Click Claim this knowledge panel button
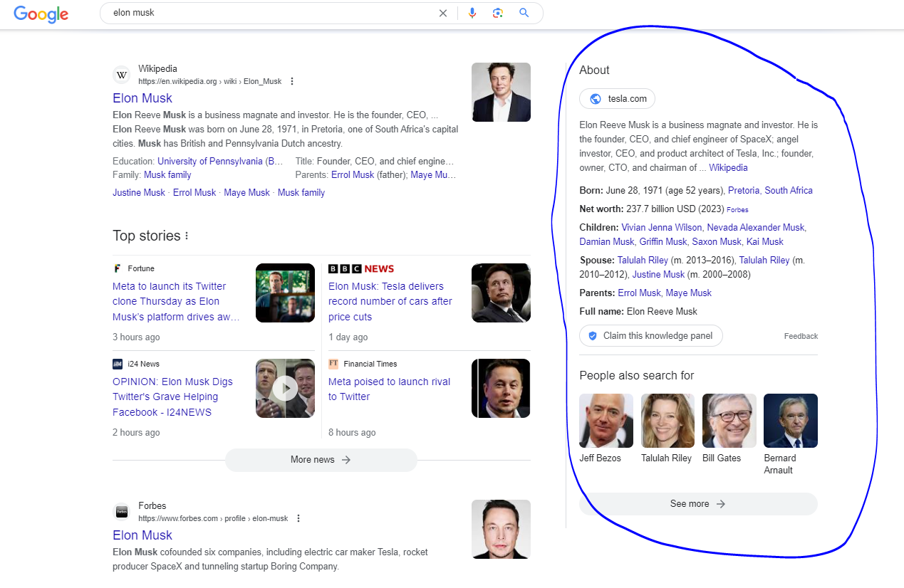The width and height of the screenshot is (904, 588). (651, 336)
